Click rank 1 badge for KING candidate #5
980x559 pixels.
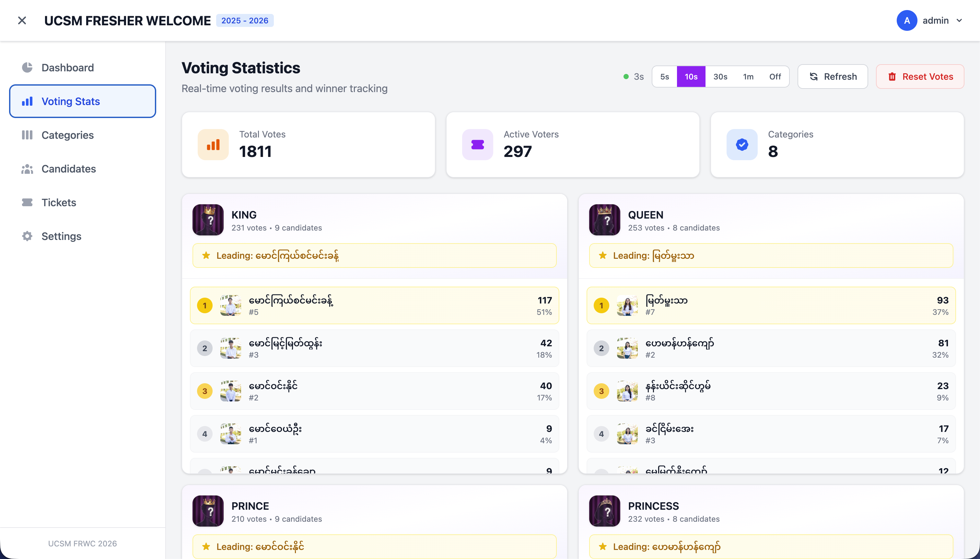[x=205, y=306]
